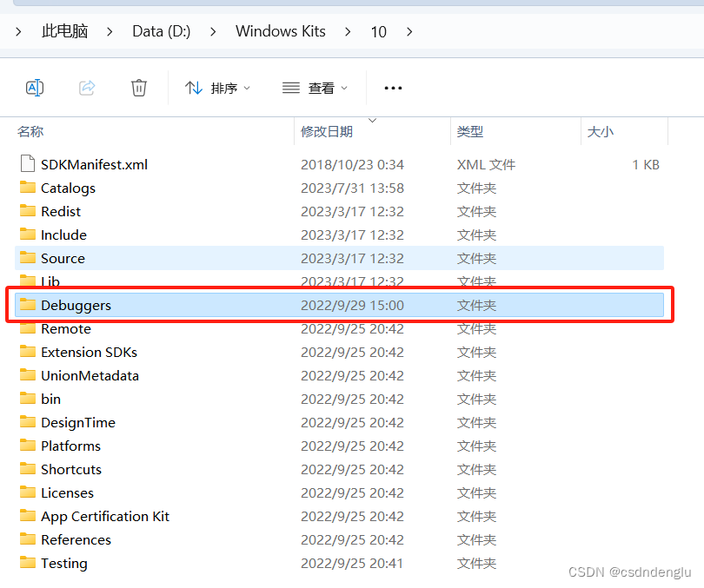The height and width of the screenshot is (588, 704).
Task: Open the Sort (排序) dropdown
Action: pos(217,88)
